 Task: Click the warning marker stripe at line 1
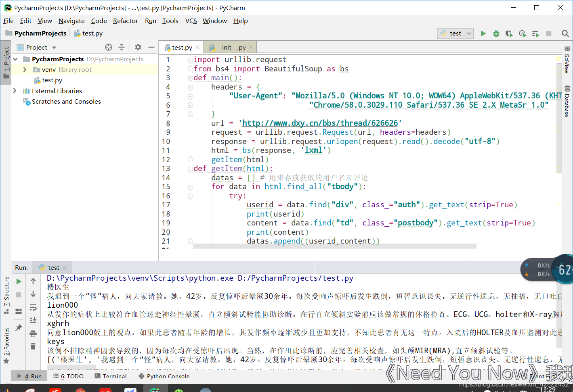559,59
